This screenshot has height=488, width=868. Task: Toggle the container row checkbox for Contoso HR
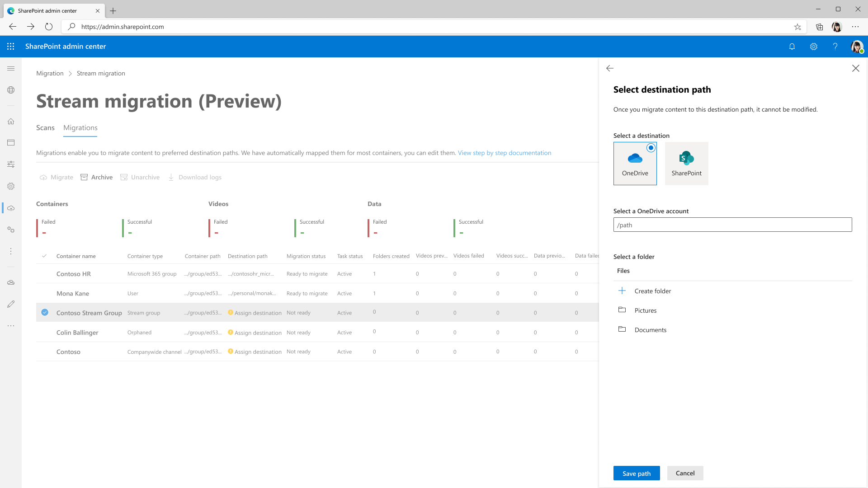tap(45, 273)
